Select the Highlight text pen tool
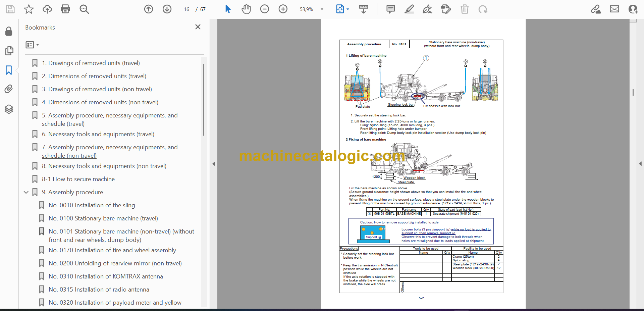 tap(409, 9)
